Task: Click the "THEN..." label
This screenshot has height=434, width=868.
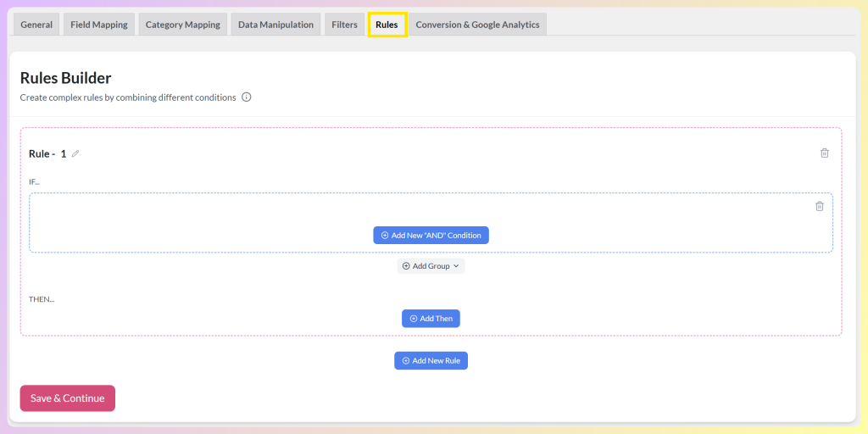Action: [x=42, y=299]
